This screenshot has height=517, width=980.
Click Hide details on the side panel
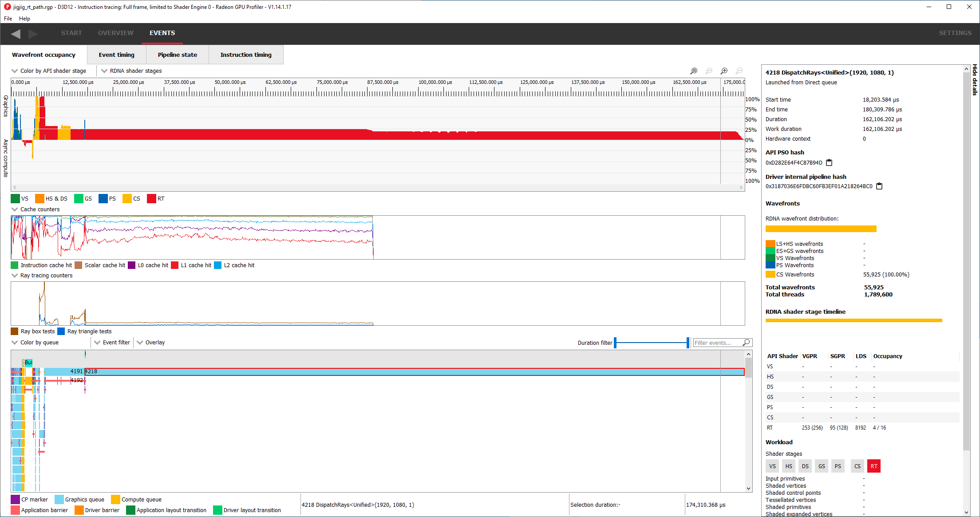pos(975,80)
